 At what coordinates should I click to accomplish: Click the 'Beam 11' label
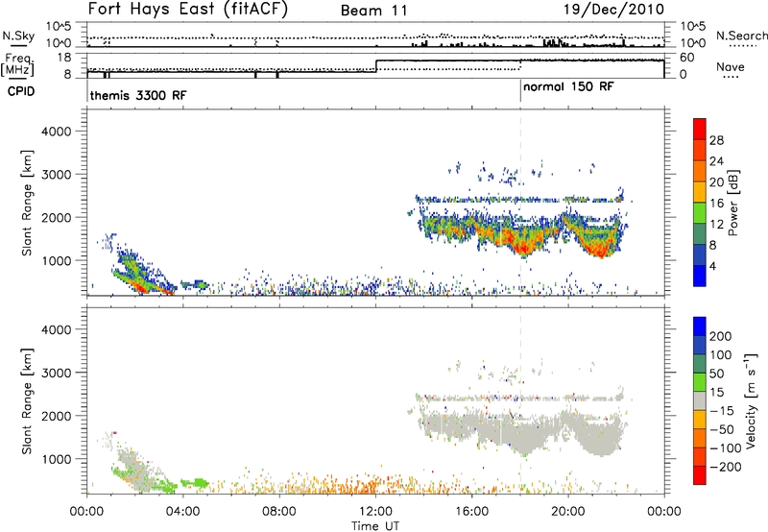click(x=374, y=11)
